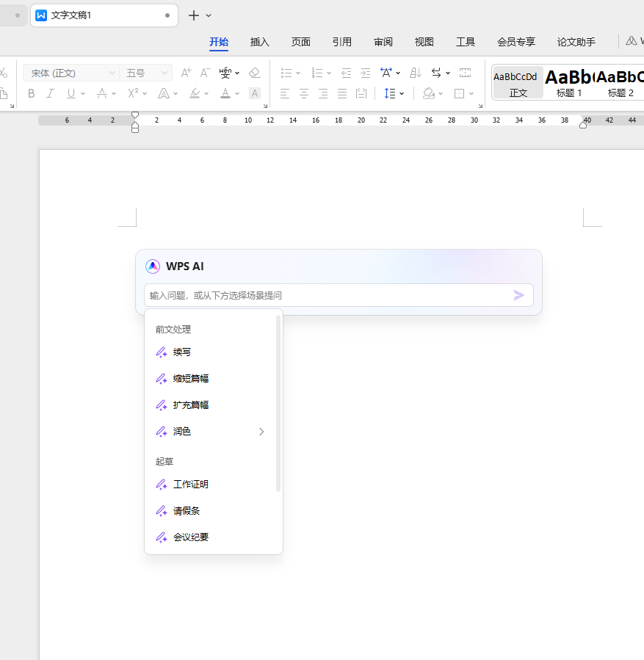This screenshot has height=660, width=644.
Task: Switch to the 审阅 tab
Action: (x=383, y=42)
